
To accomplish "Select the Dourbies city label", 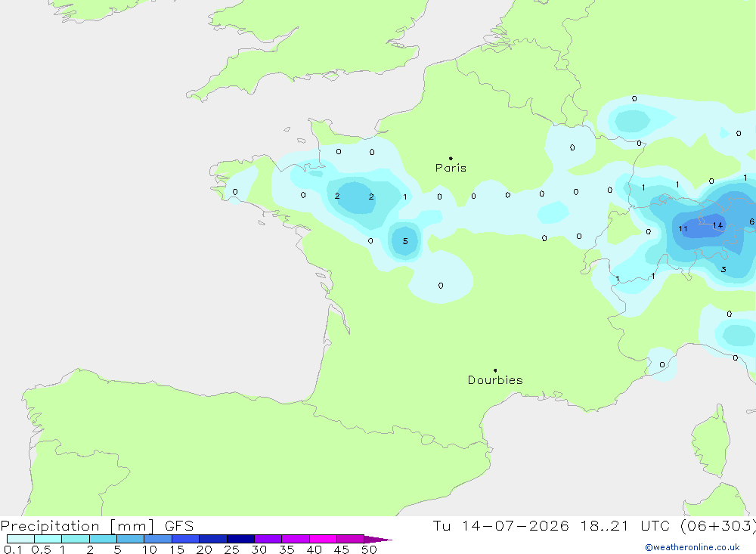I will click(495, 380).
